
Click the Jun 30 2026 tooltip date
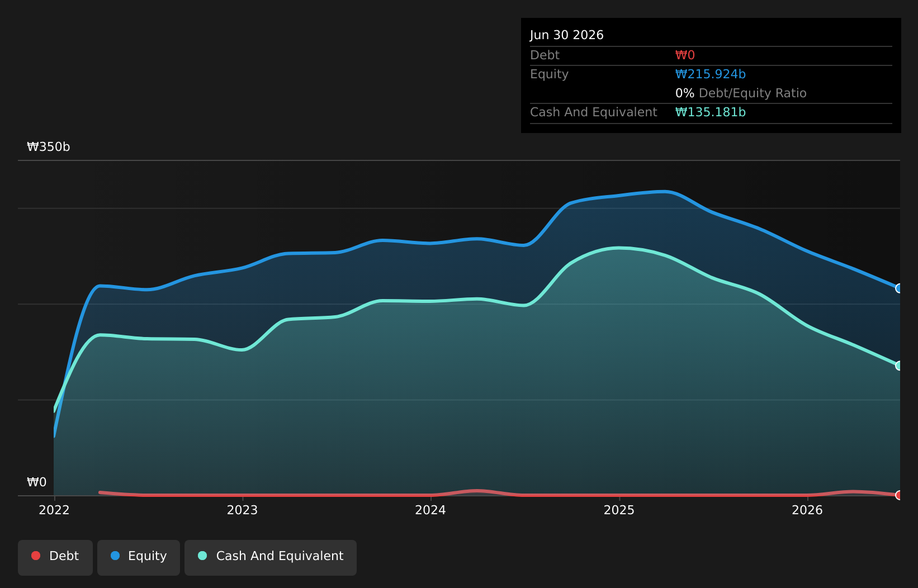[567, 35]
